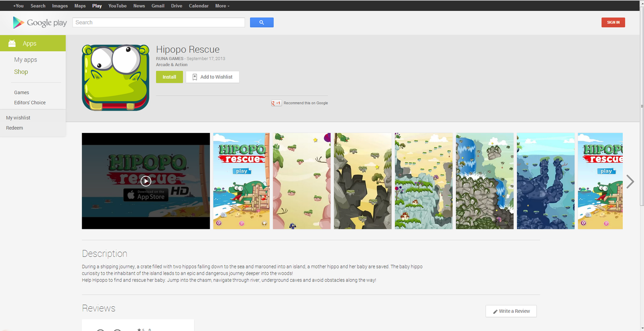Click the Google Play logo
644x331 pixels.
pos(40,23)
